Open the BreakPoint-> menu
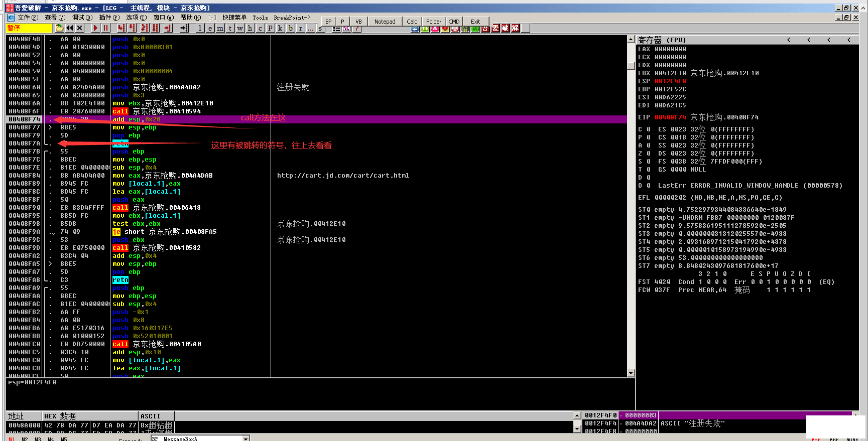868x441 pixels. pyautogui.click(x=292, y=18)
